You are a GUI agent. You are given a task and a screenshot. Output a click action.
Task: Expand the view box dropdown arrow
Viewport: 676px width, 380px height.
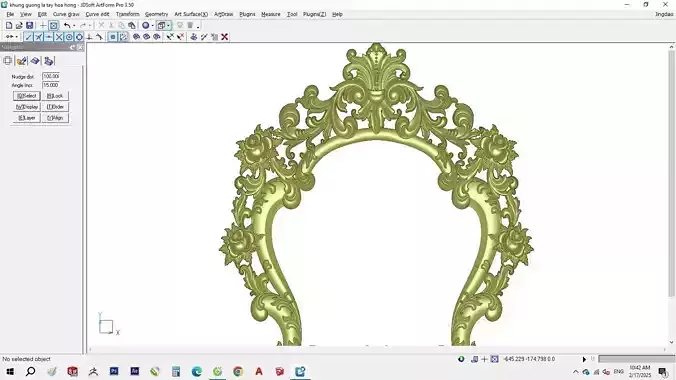(x=169, y=26)
